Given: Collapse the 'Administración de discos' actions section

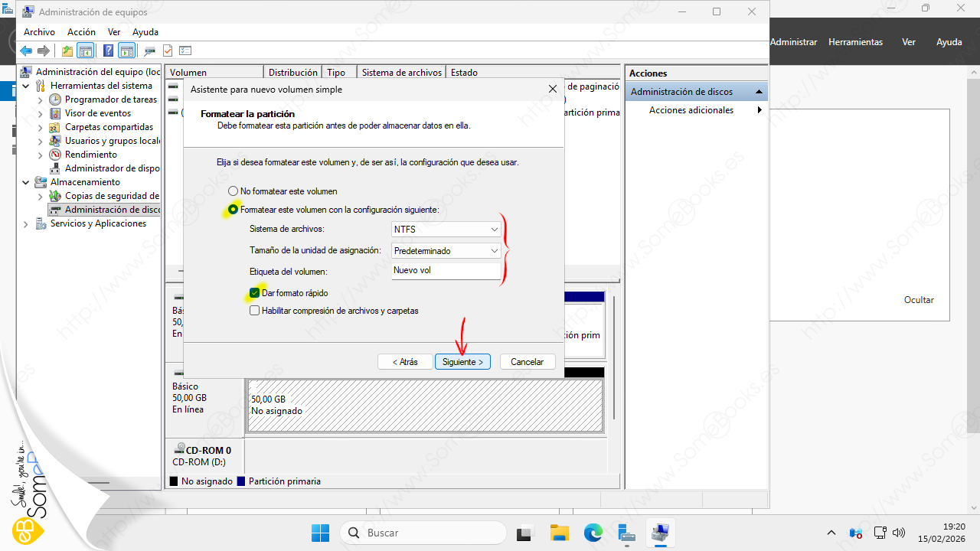Looking at the screenshot, I should click(759, 92).
